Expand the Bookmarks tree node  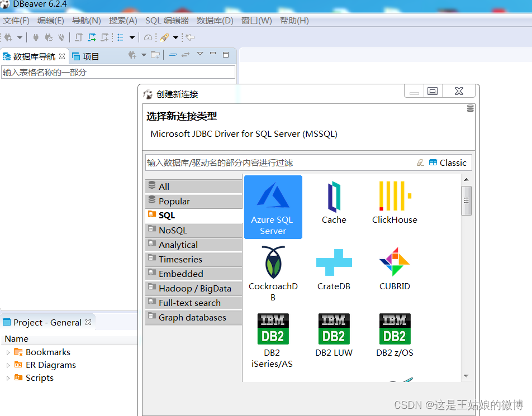(8, 352)
